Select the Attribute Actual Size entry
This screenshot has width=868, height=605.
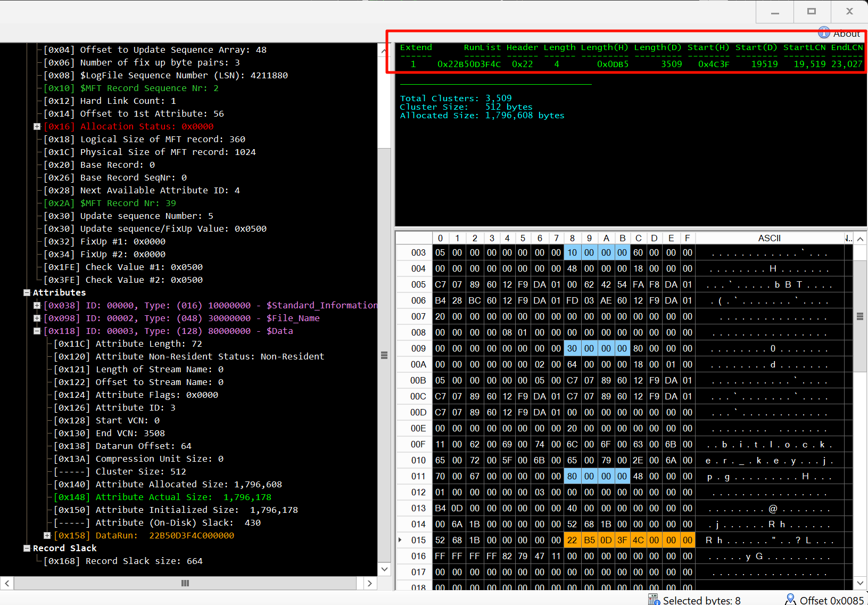[183, 497]
